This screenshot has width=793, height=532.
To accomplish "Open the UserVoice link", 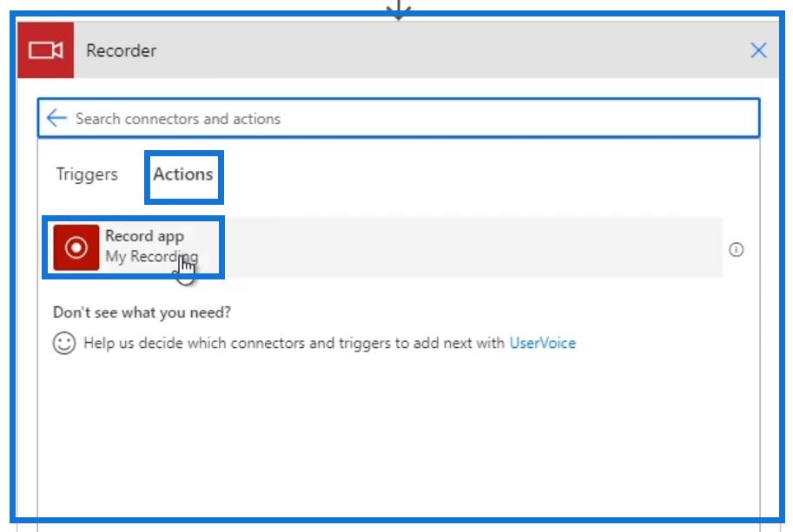I will [x=543, y=343].
